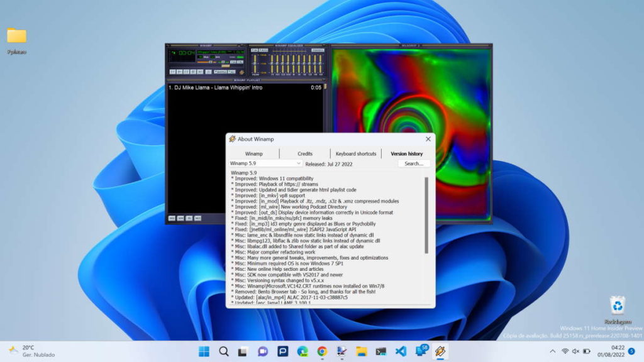Click the preamp slider in the equalizer
The image size is (644, 362).
[x=255, y=63]
